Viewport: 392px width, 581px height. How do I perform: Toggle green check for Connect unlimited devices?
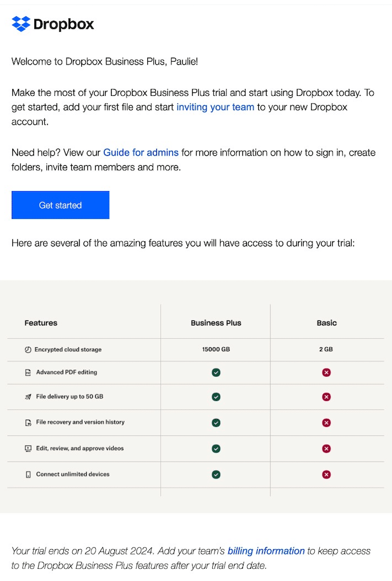216,474
